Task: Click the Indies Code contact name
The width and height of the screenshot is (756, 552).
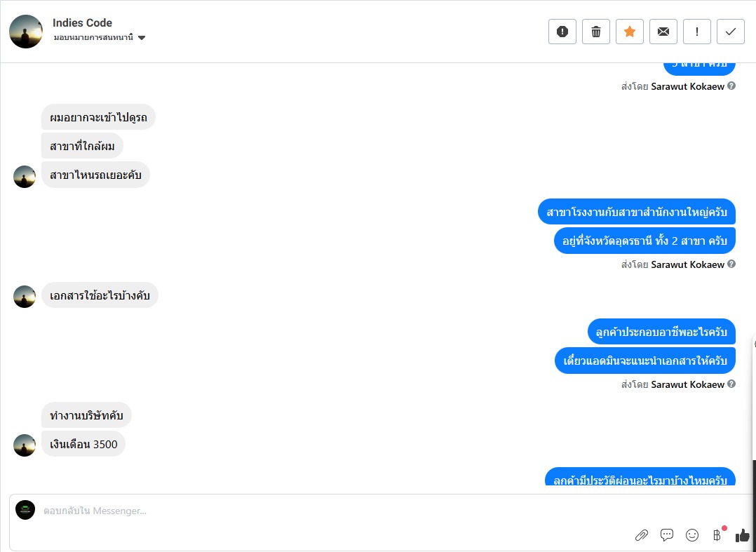Action: [83, 22]
